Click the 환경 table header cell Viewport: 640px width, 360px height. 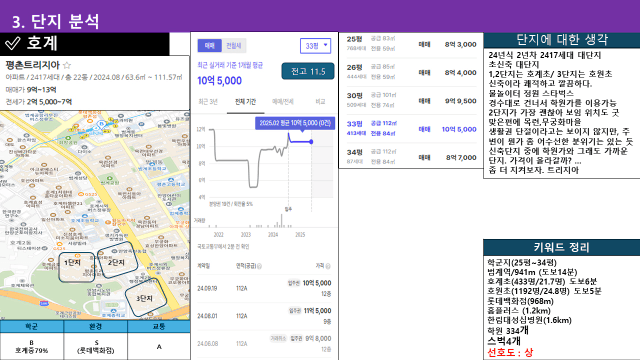(x=96, y=327)
